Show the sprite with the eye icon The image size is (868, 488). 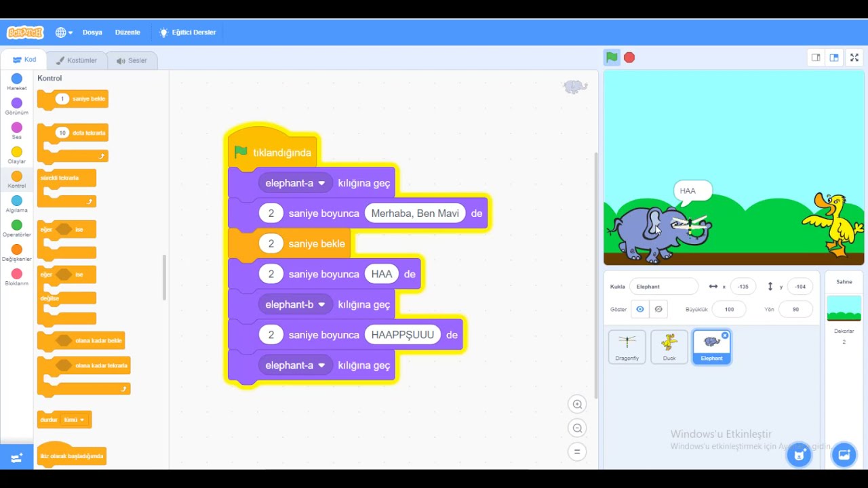point(640,309)
